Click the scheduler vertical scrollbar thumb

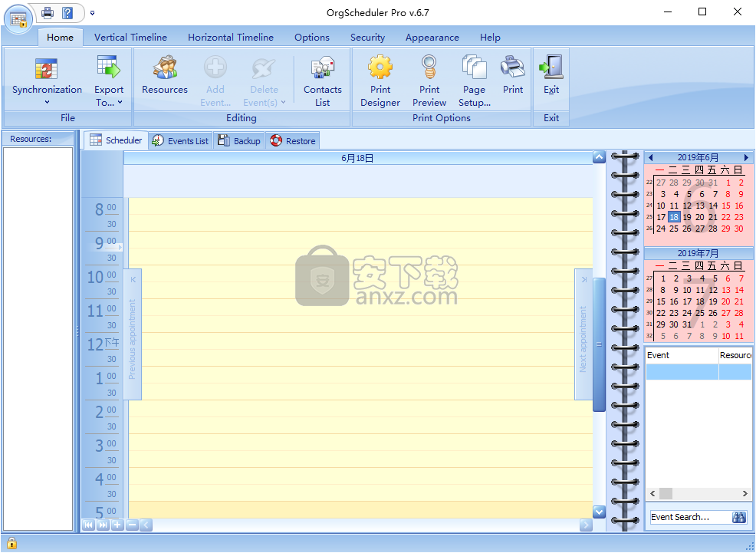point(599,344)
